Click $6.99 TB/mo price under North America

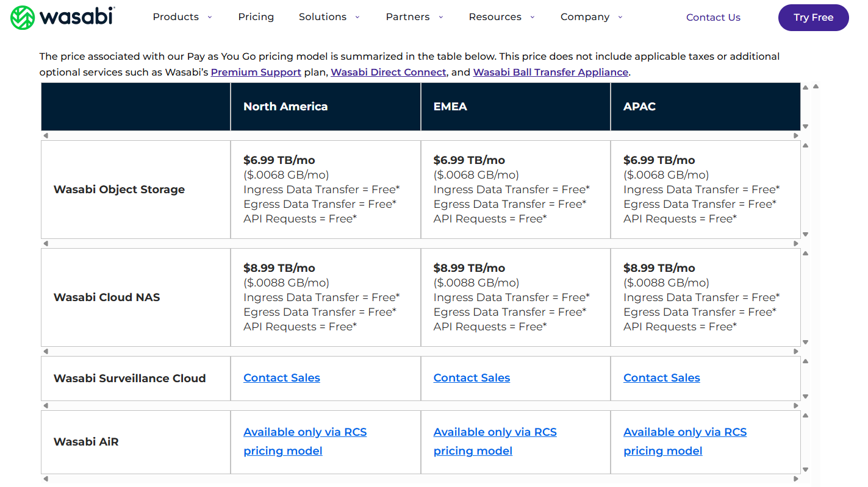pos(279,160)
